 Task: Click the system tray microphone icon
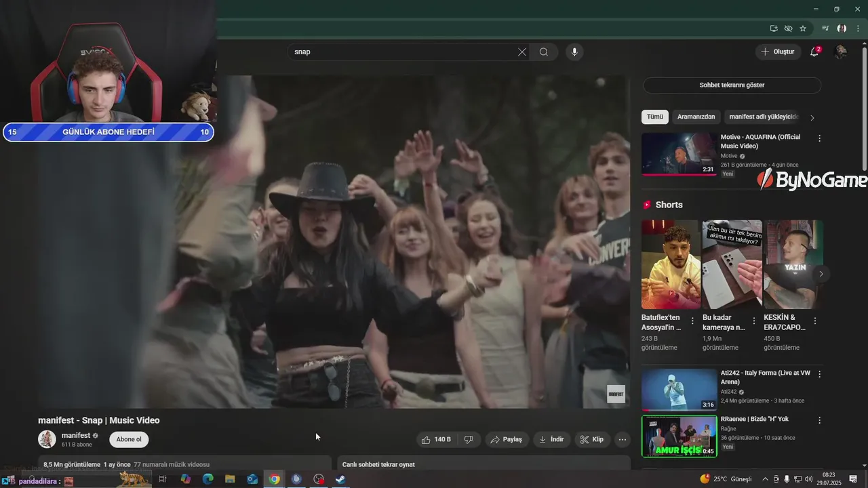787,479
